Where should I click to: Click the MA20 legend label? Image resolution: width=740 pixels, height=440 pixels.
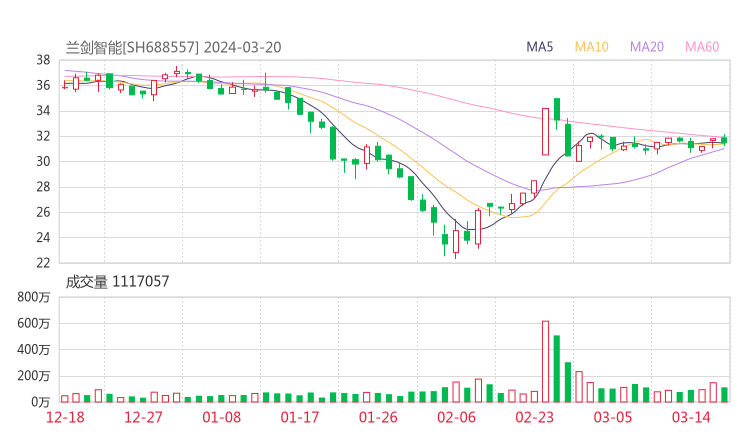[647, 47]
